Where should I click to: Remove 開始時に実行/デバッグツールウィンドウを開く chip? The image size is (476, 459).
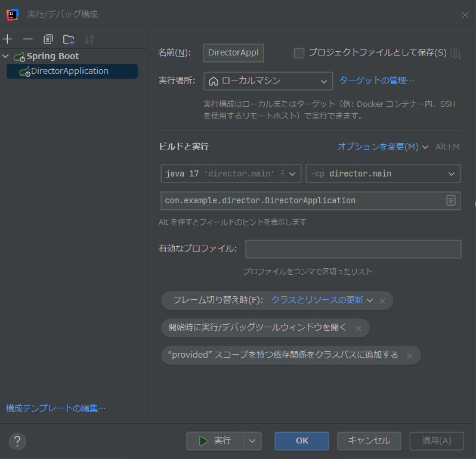[x=358, y=328]
